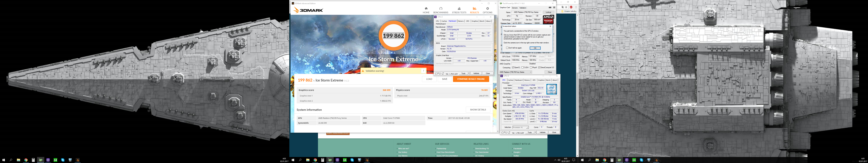Image resolution: width=868 pixels, height=163 pixels.
Task: Click the Physics score value 76 881
Action: click(484, 90)
